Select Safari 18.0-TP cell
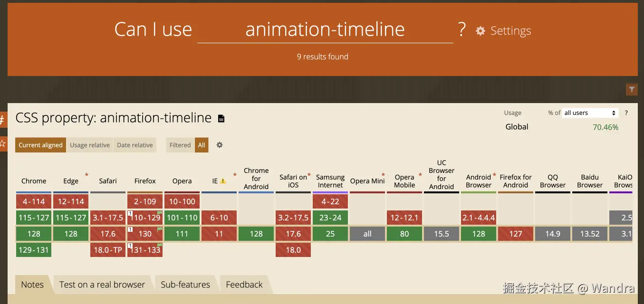The image size is (644, 304). point(108,250)
